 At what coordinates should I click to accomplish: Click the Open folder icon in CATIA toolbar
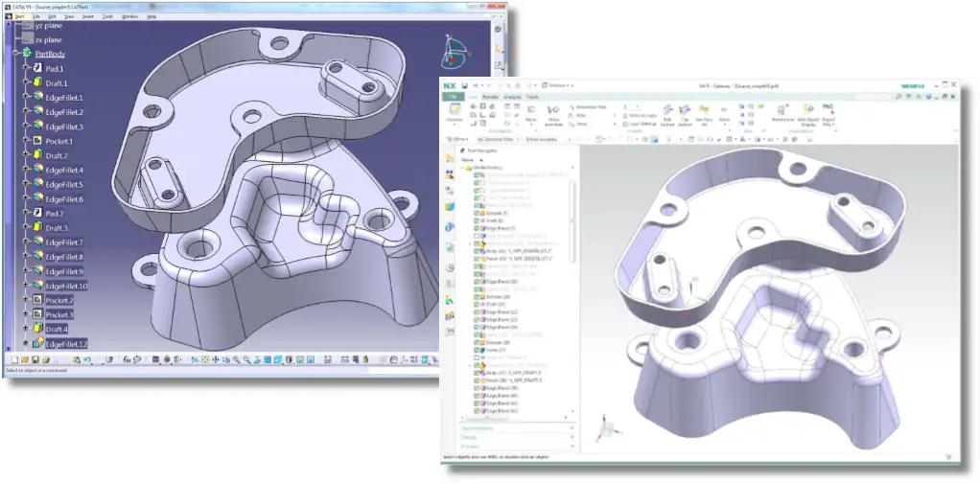pos(24,359)
